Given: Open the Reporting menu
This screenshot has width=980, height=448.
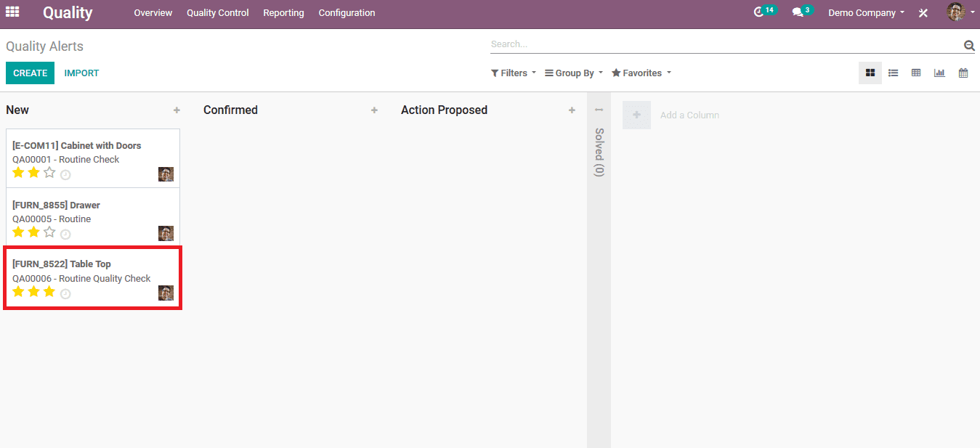Looking at the screenshot, I should pyautogui.click(x=283, y=13).
